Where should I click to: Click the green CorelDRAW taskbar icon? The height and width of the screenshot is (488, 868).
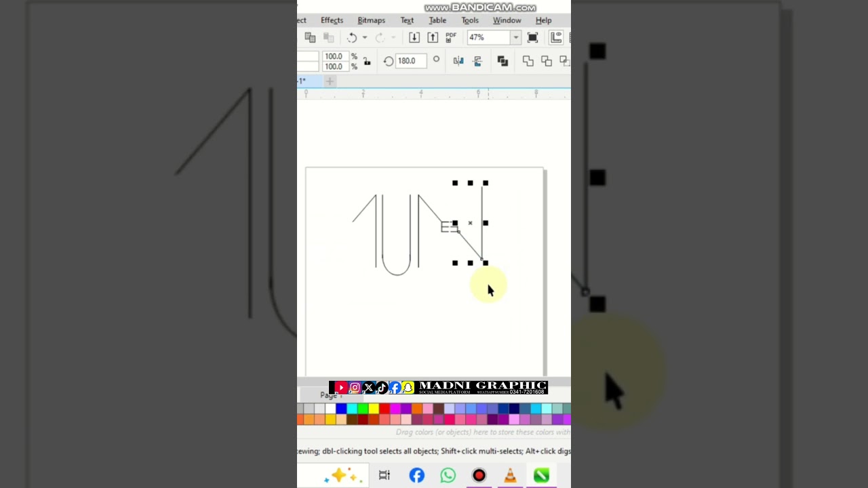pyautogui.click(x=541, y=476)
